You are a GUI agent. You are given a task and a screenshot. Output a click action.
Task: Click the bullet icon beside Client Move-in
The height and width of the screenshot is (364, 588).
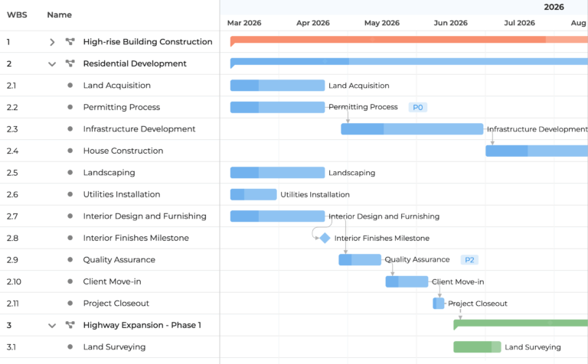[70, 282]
